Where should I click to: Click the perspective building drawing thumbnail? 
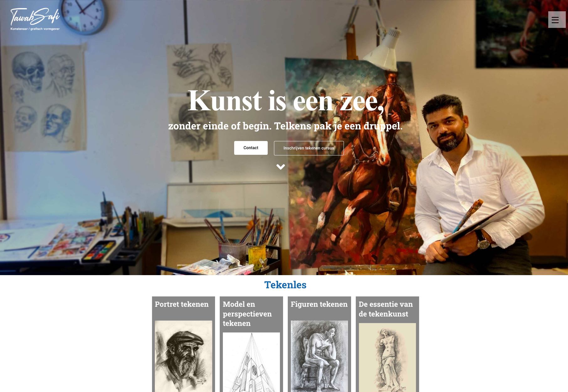pos(251,362)
